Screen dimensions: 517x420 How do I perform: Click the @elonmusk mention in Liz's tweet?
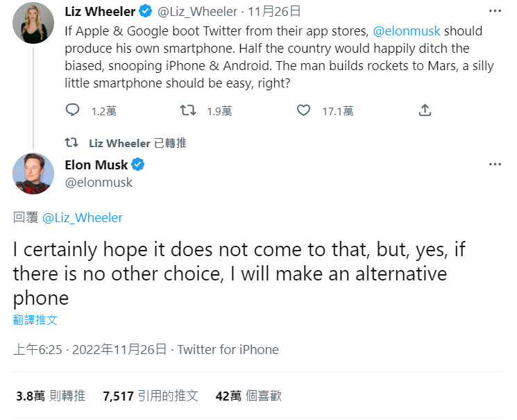pos(407,31)
